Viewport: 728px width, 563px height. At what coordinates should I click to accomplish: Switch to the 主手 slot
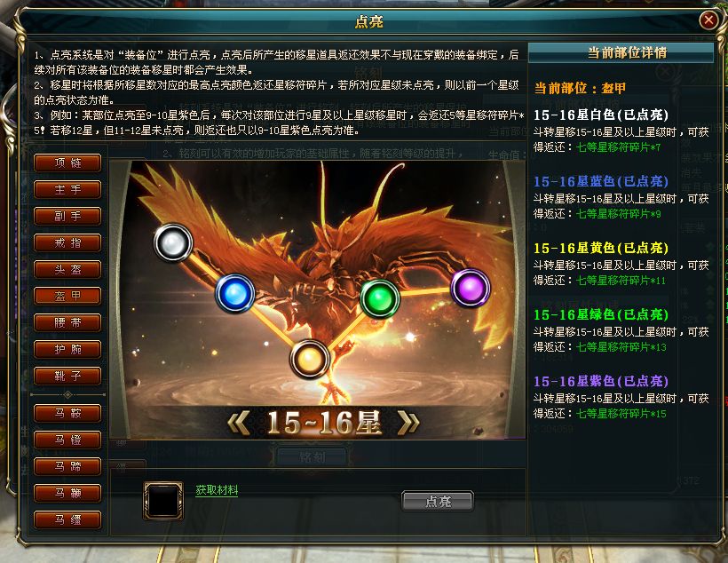67,189
